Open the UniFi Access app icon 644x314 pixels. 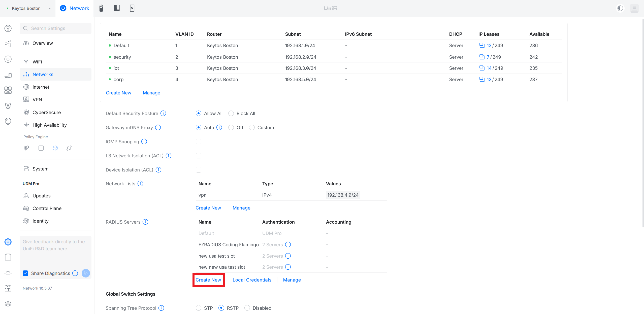click(x=117, y=8)
